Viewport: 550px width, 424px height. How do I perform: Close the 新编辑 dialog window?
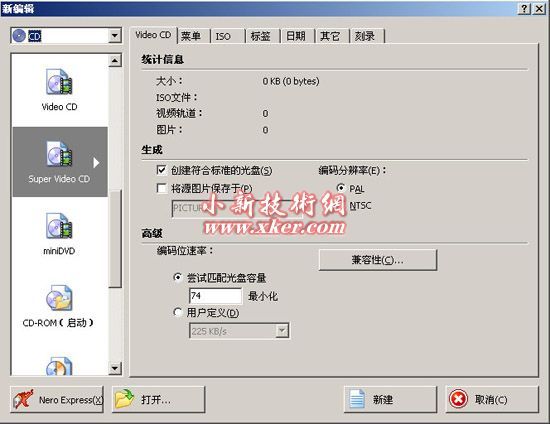539,8
